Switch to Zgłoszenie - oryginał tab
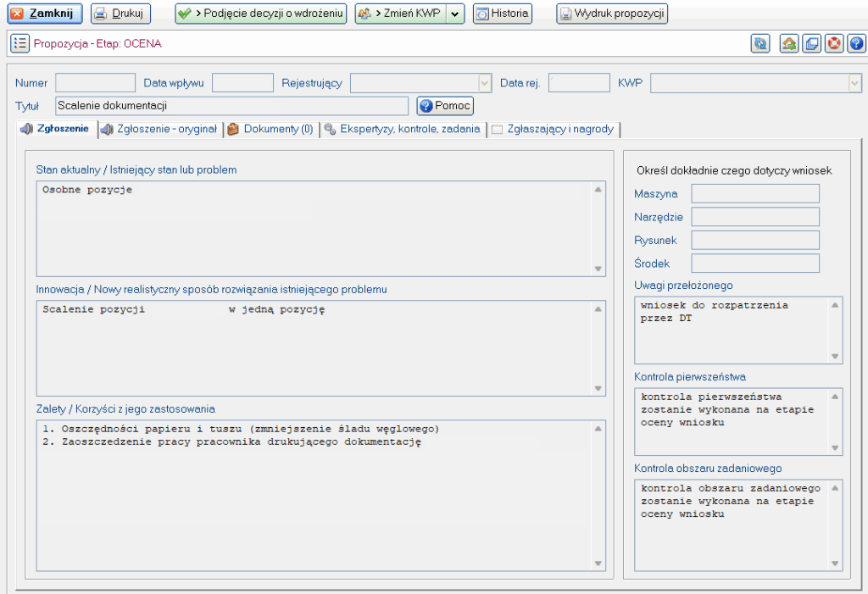 click(x=159, y=129)
